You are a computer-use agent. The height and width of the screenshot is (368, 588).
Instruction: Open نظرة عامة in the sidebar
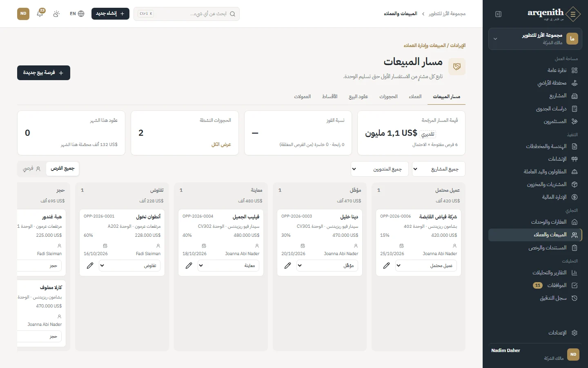535,70
